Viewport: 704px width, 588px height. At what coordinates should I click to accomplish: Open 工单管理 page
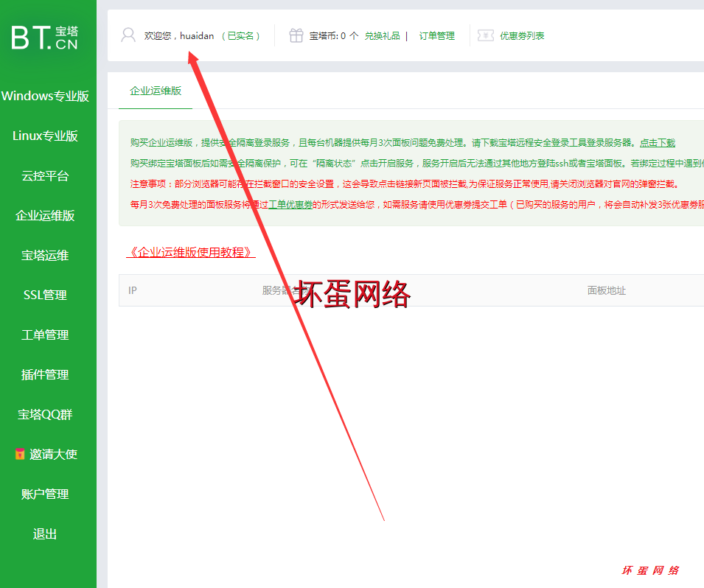click(x=45, y=335)
